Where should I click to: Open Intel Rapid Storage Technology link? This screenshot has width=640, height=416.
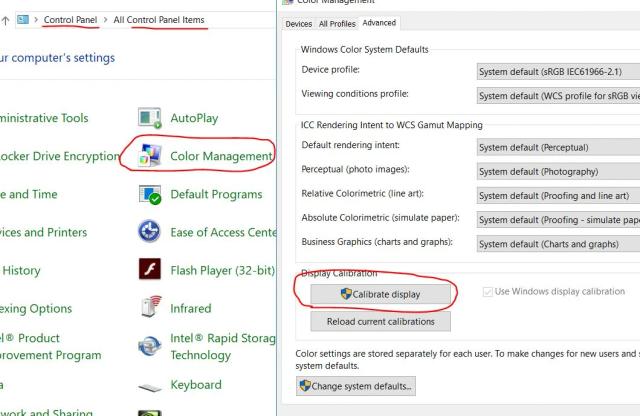pos(223,347)
